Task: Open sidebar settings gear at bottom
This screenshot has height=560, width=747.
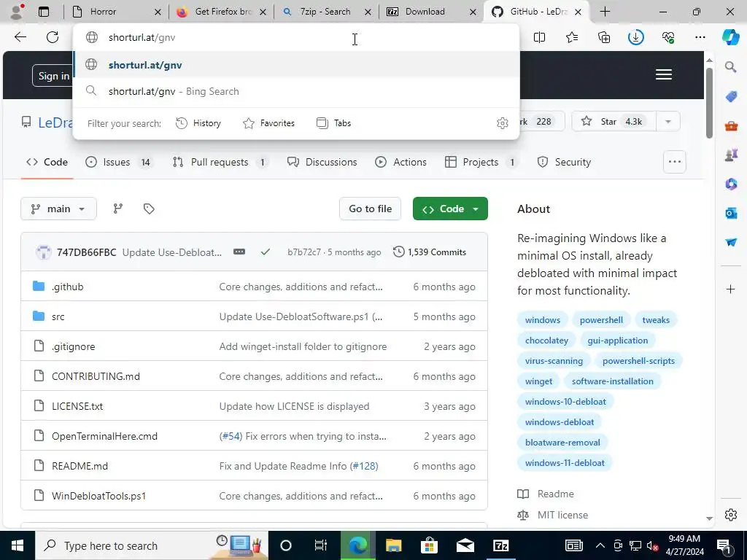Action: tap(731, 515)
